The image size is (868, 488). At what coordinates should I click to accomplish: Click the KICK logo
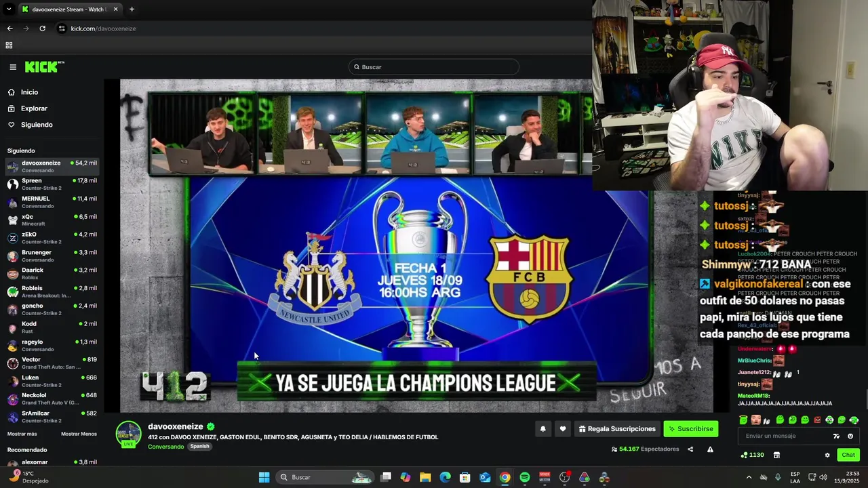click(44, 66)
